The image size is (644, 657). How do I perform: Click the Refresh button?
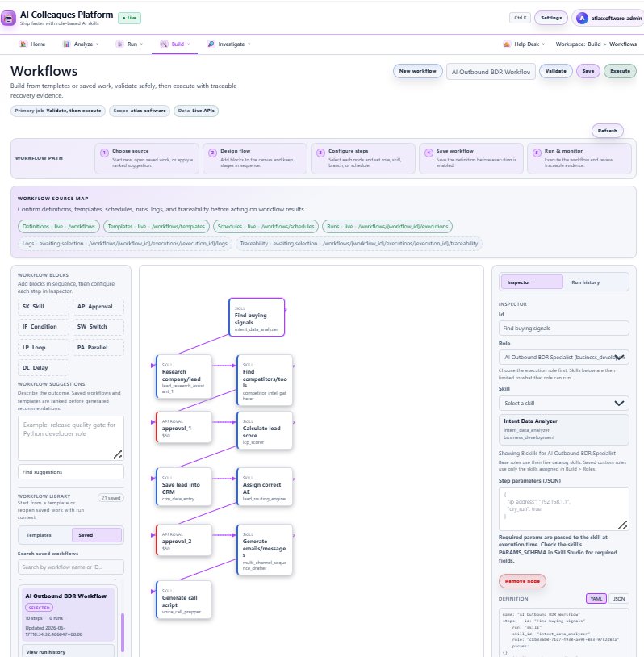point(607,131)
